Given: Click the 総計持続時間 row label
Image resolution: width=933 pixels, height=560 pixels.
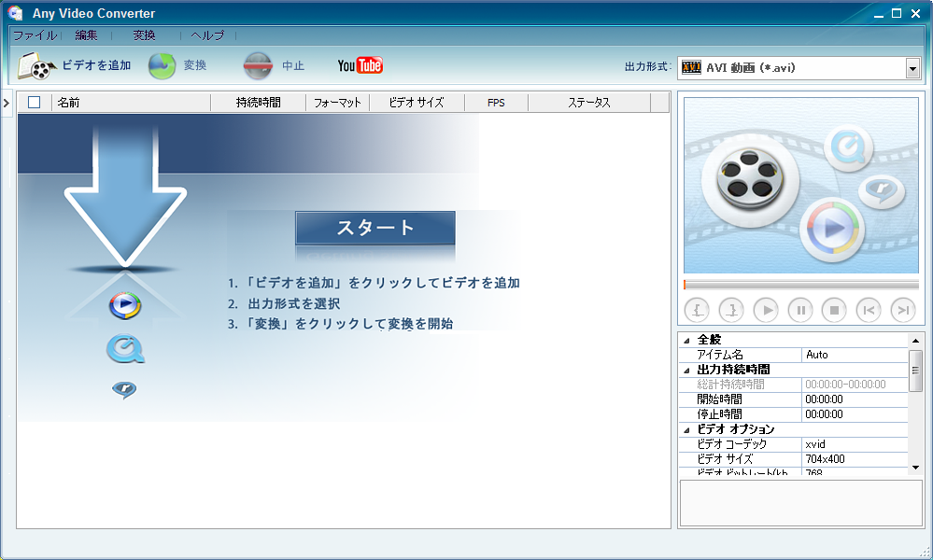Looking at the screenshot, I should click(730, 385).
